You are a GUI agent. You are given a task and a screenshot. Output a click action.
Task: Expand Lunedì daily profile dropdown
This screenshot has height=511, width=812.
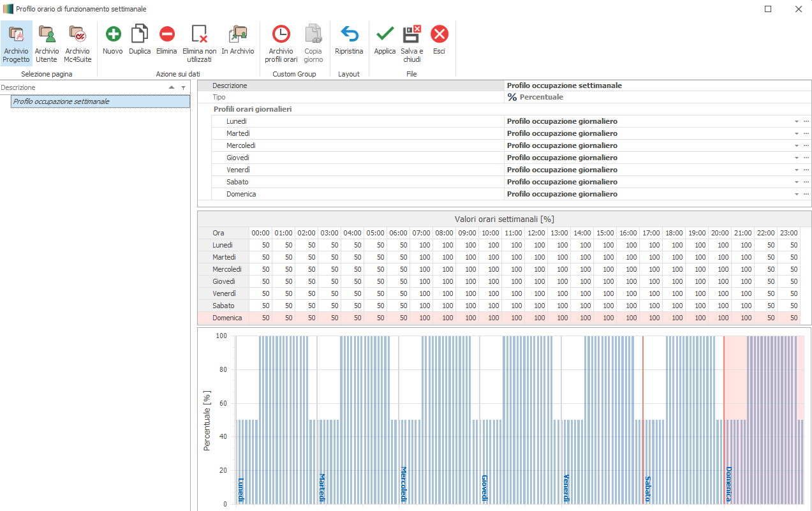point(796,121)
